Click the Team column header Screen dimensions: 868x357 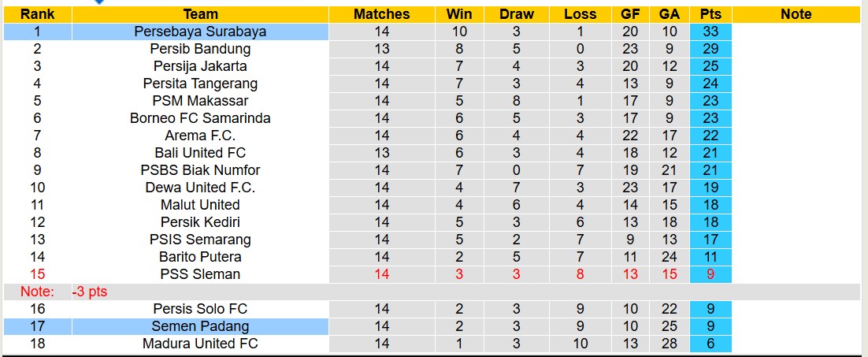[x=200, y=14]
